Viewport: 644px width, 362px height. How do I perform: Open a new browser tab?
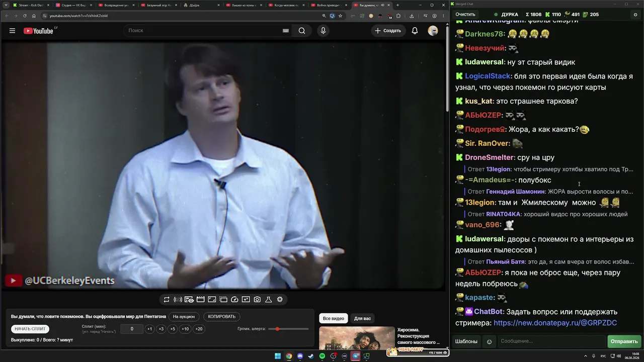pos(397,5)
